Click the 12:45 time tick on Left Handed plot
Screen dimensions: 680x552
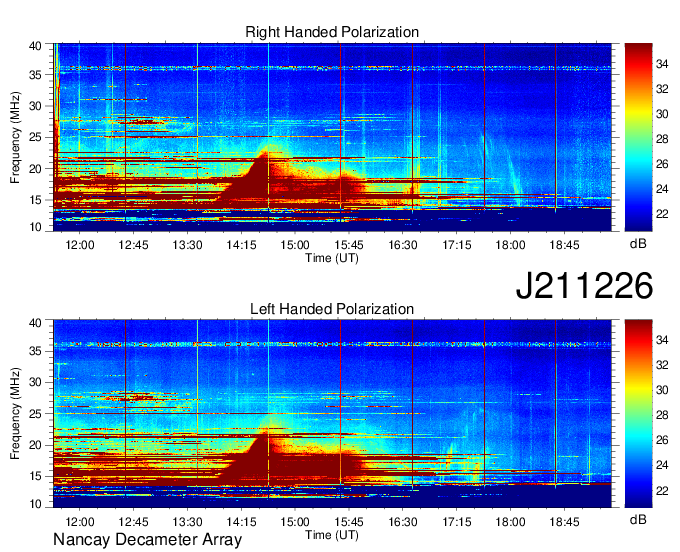[134, 522]
